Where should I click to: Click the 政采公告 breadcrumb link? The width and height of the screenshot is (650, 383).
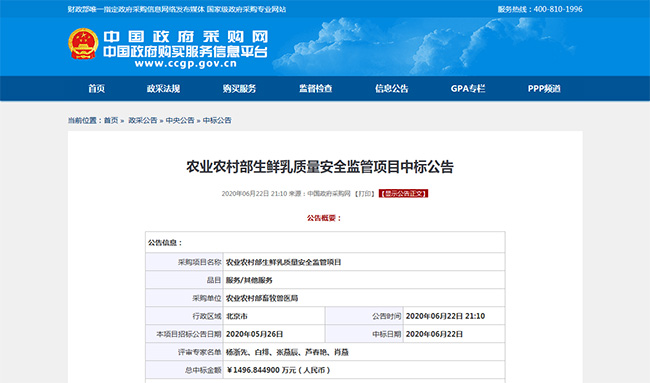143,120
